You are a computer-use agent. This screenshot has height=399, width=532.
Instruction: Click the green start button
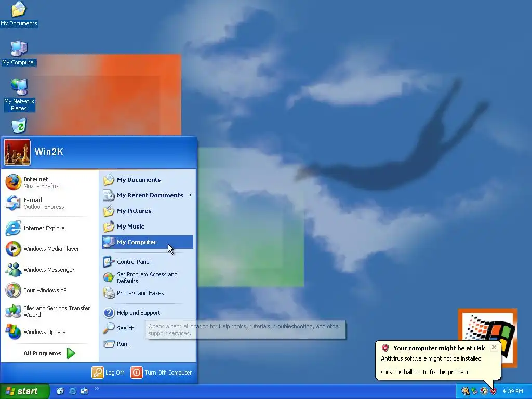(24, 392)
